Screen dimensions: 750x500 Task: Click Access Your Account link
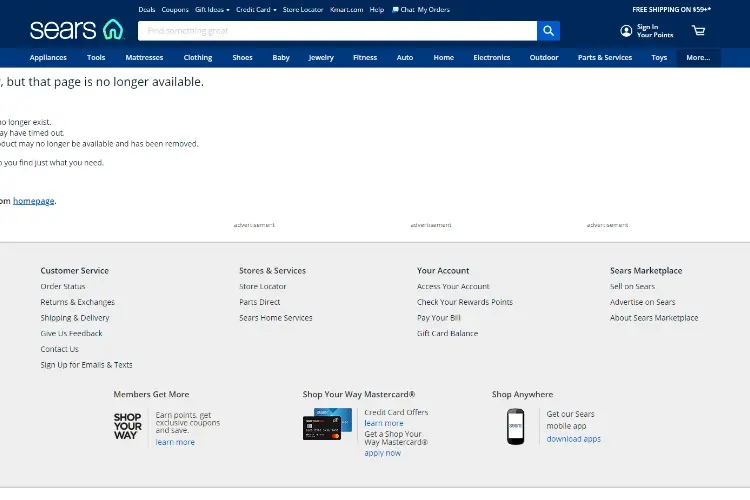(453, 286)
